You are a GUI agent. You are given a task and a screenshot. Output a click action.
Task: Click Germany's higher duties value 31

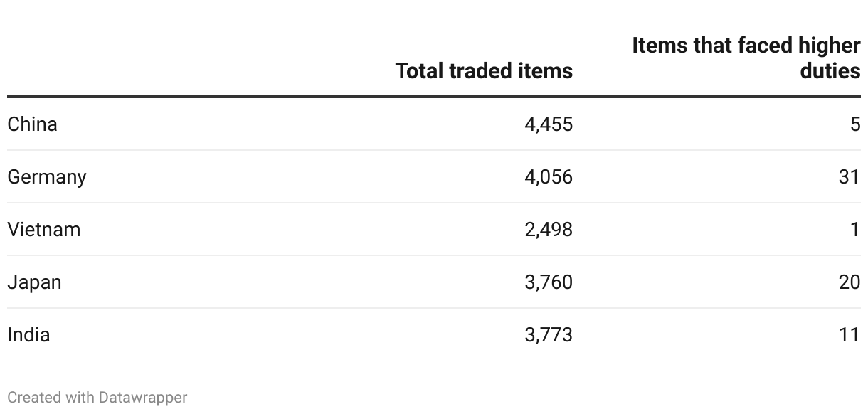[850, 177]
